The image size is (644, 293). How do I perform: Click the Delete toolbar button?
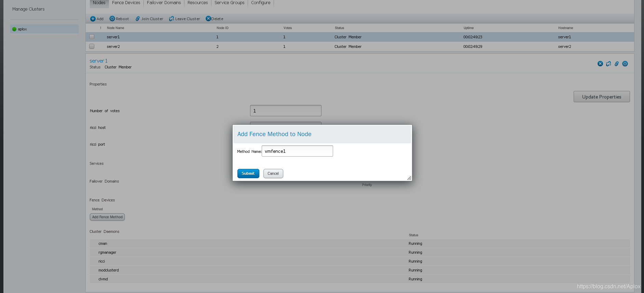point(214,19)
